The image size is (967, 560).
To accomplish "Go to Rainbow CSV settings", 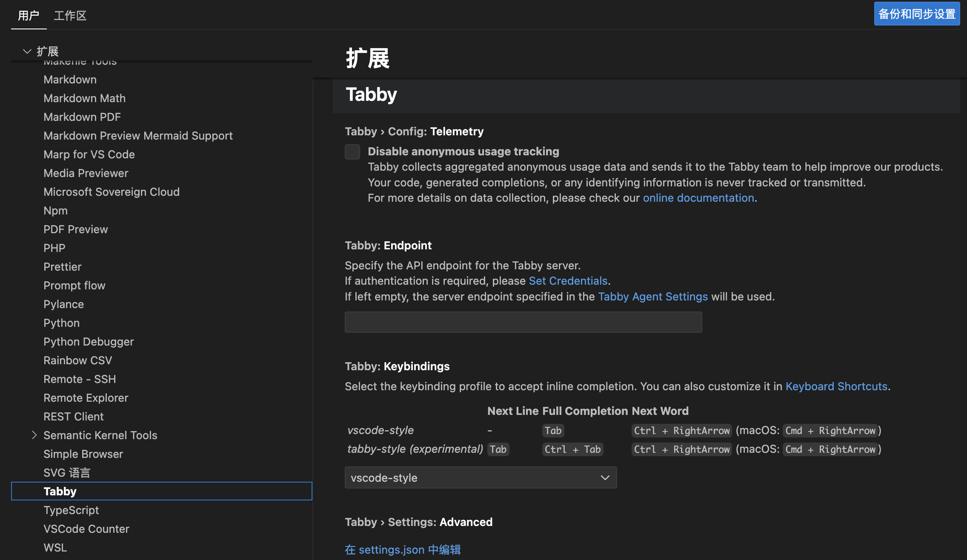I will tap(77, 360).
